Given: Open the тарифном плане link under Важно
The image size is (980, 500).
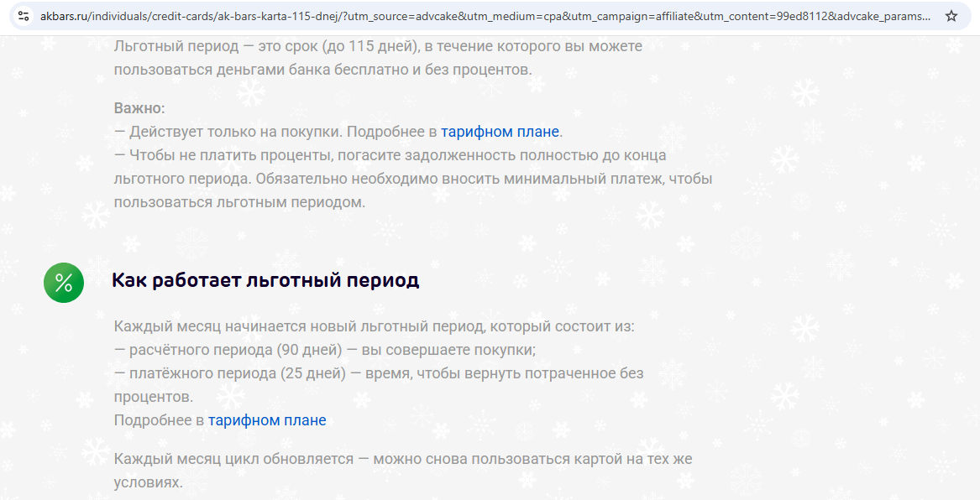Looking at the screenshot, I should (500, 132).
